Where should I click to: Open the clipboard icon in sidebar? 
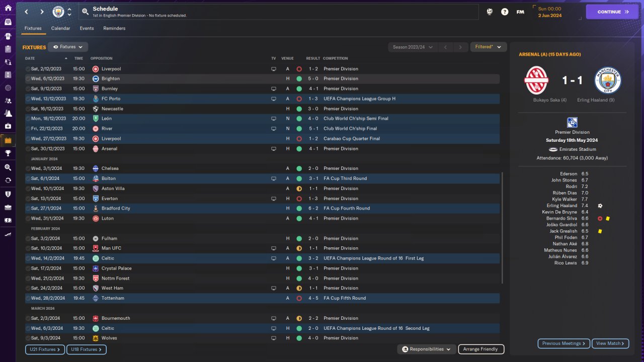[8, 49]
